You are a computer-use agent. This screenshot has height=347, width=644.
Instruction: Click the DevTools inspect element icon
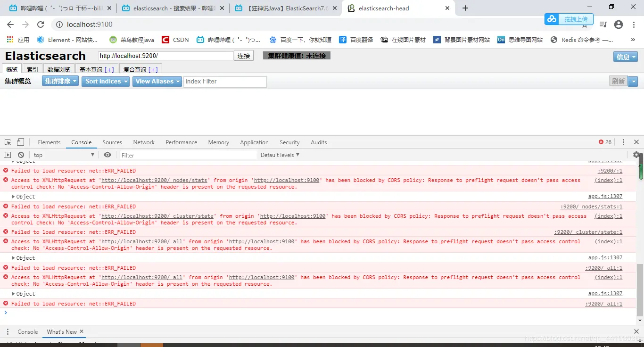coord(8,142)
